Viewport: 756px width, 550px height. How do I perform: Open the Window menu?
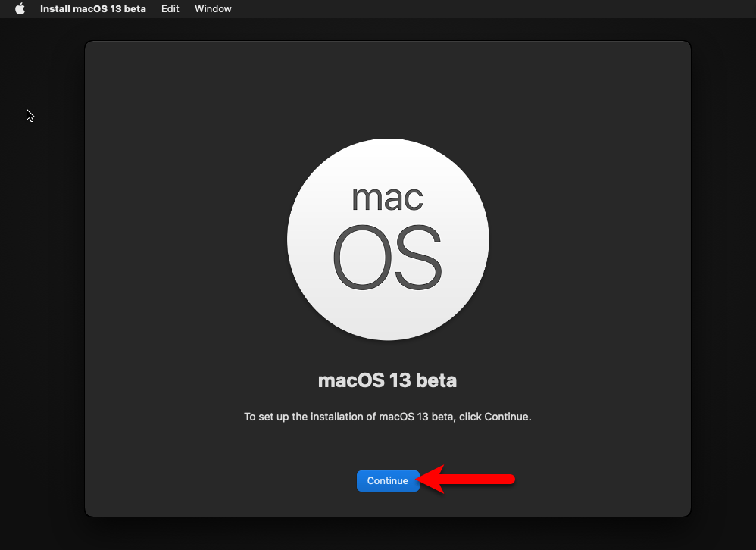(x=213, y=8)
